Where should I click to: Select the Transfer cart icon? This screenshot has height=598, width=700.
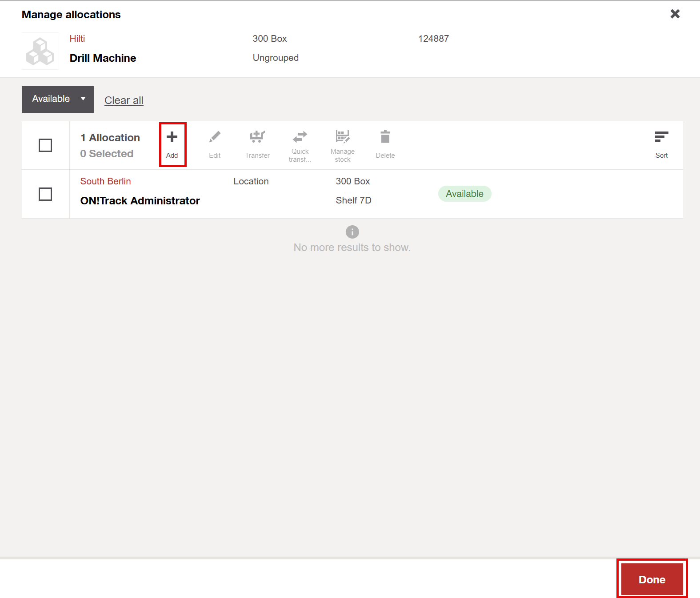click(x=257, y=137)
